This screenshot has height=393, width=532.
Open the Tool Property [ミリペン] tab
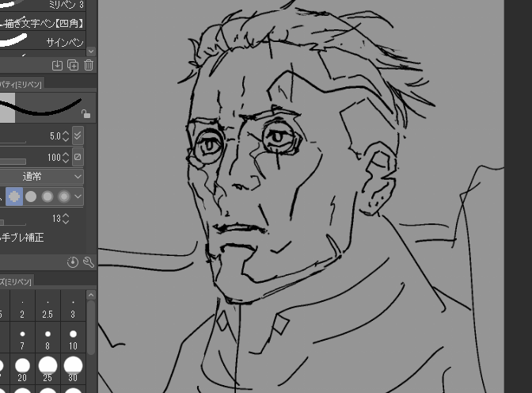21,85
